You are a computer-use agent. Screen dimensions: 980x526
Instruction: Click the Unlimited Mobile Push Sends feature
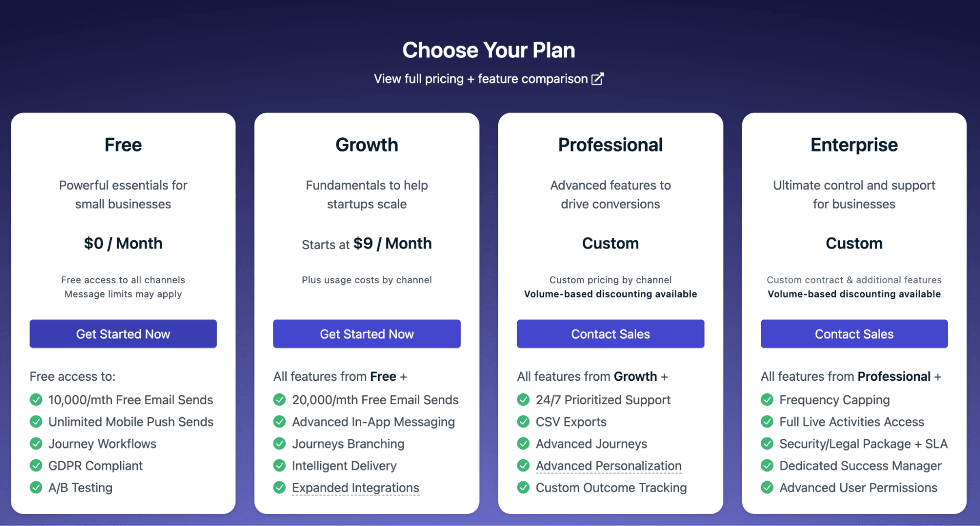click(131, 422)
